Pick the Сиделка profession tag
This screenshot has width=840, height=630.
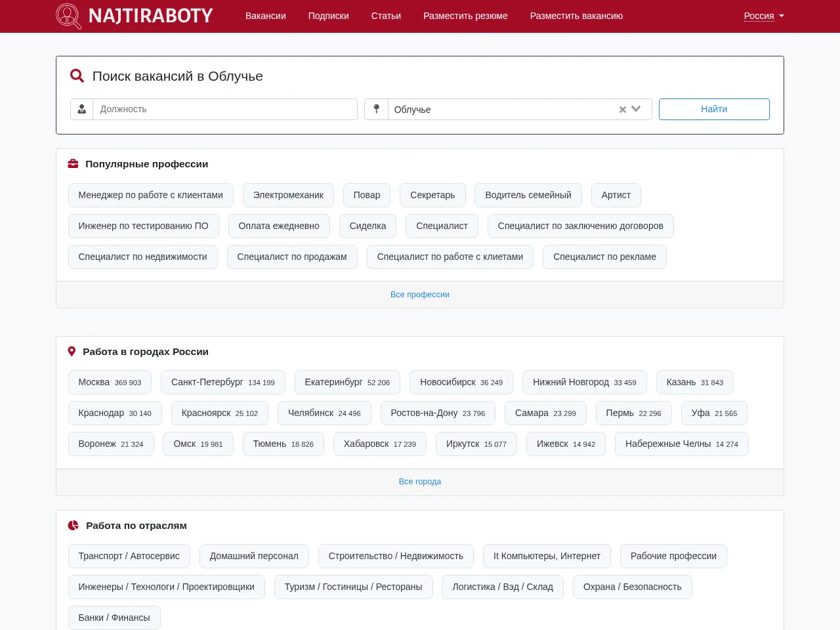point(367,226)
